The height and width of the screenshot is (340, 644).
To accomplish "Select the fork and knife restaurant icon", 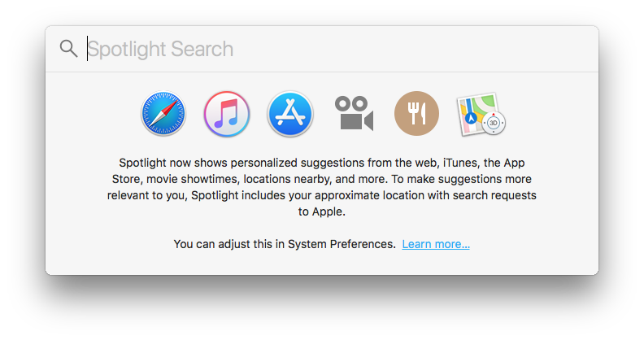I will tap(416, 113).
